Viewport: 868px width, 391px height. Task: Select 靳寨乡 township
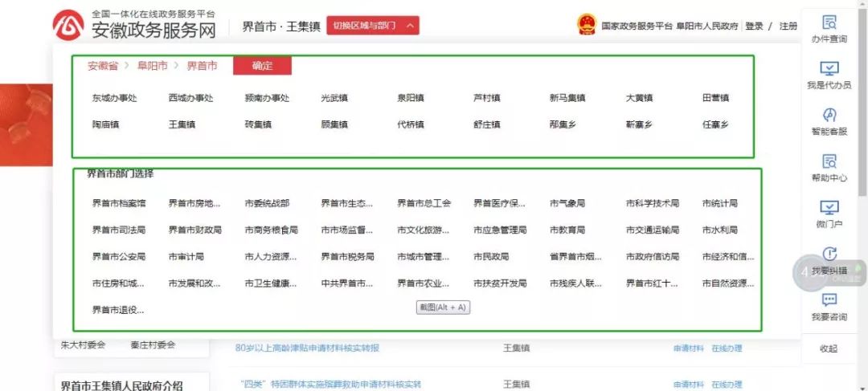tap(640, 124)
